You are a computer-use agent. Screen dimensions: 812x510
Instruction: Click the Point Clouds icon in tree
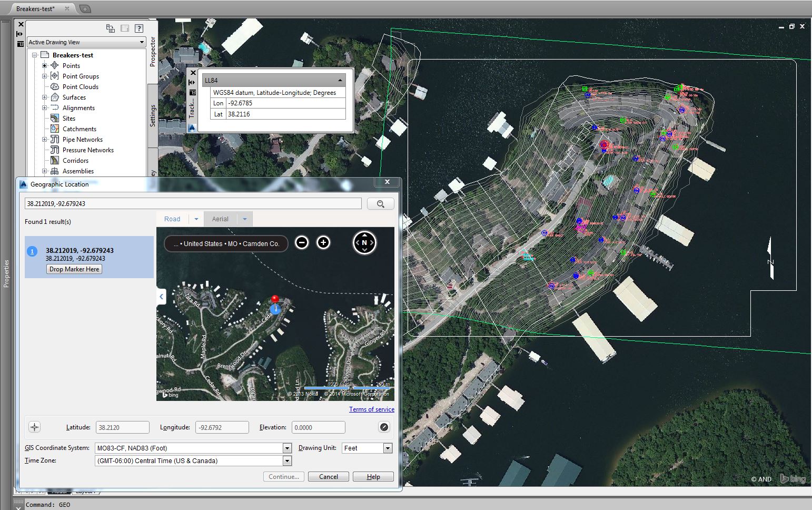pyautogui.click(x=54, y=86)
